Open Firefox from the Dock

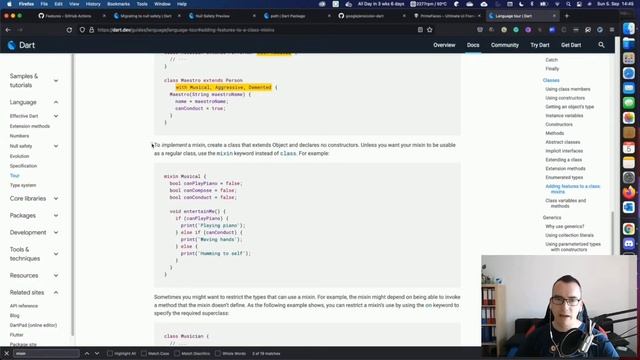(629, 192)
